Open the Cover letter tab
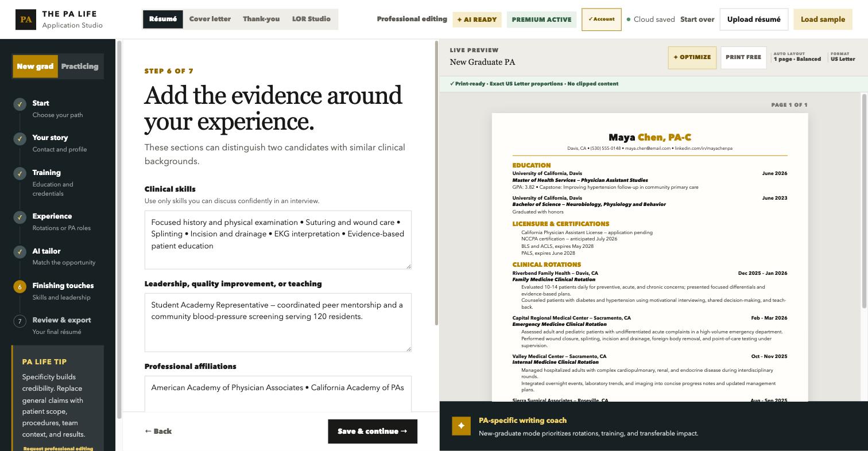 (x=210, y=19)
